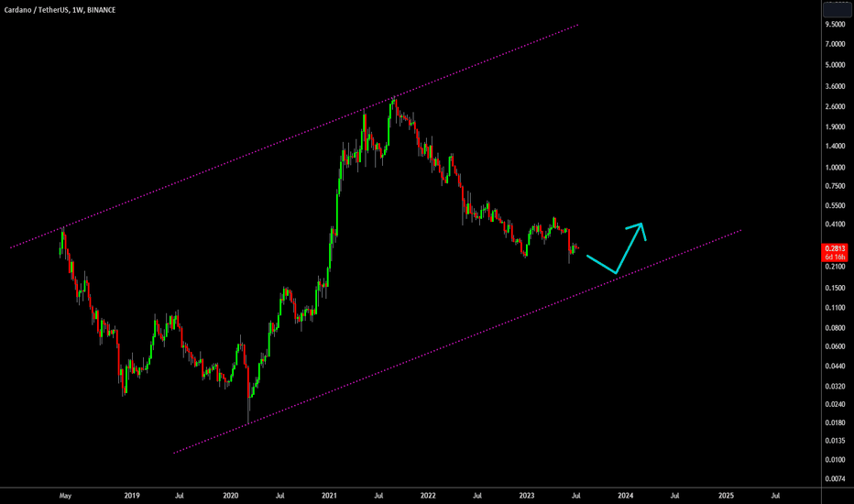Select the 1.9000 price label
Viewport: 854px width, 504px height.
point(835,127)
